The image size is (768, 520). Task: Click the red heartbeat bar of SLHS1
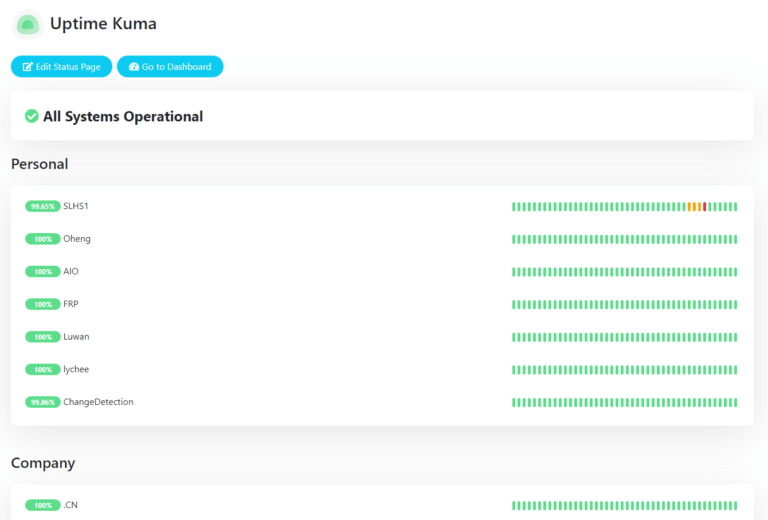(705, 207)
